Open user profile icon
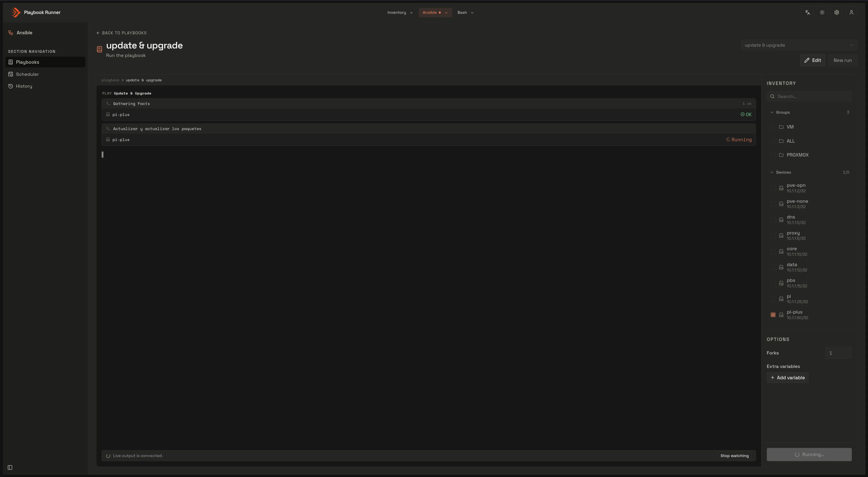 tap(852, 13)
